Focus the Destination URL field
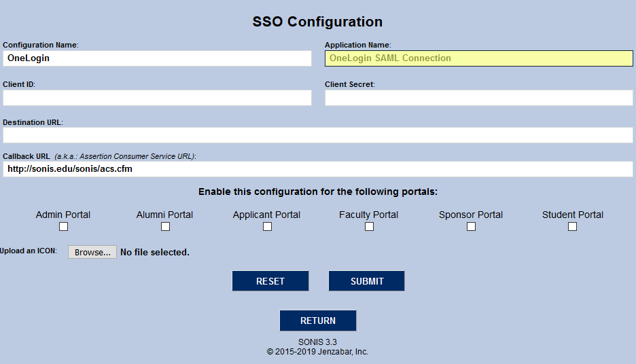This screenshot has height=364, width=636. [x=317, y=135]
